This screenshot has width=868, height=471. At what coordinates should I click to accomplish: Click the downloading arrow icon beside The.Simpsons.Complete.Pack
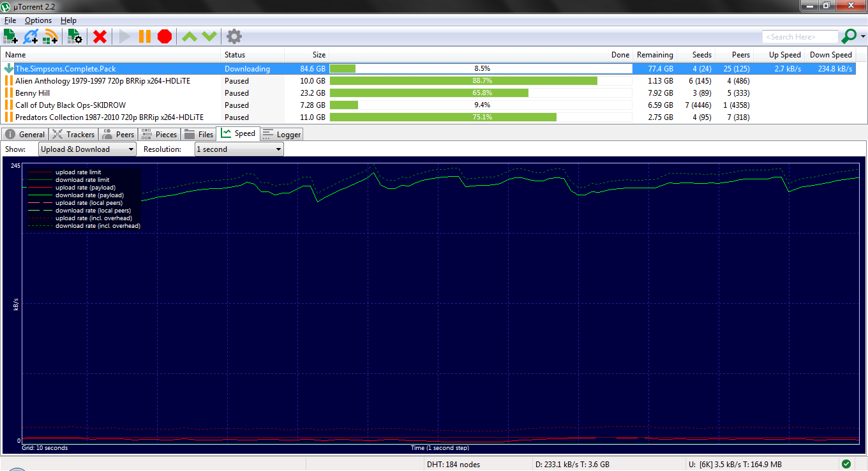pyautogui.click(x=8, y=68)
